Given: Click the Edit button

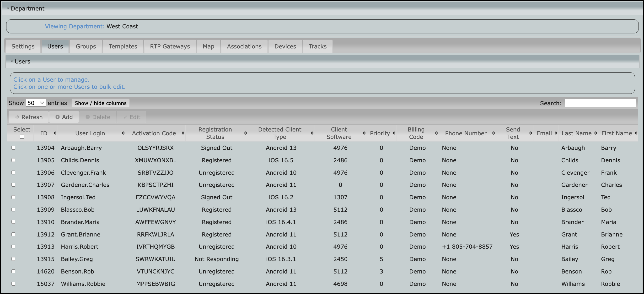Looking at the screenshot, I should pyautogui.click(x=132, y=117).
